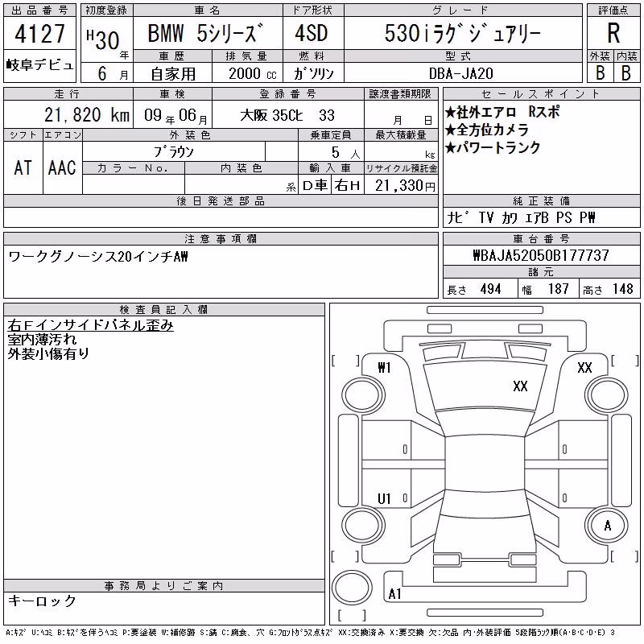Click the A1 mark on rear bumper
The height and width of the screenshot is (644, 644).
point(394,594)
